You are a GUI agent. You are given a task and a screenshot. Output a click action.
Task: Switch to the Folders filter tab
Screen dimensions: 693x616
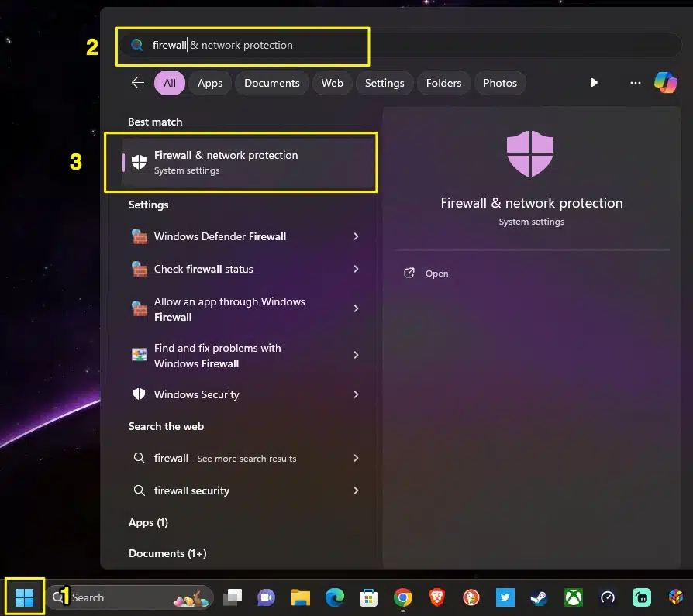(x=443, y=83)
